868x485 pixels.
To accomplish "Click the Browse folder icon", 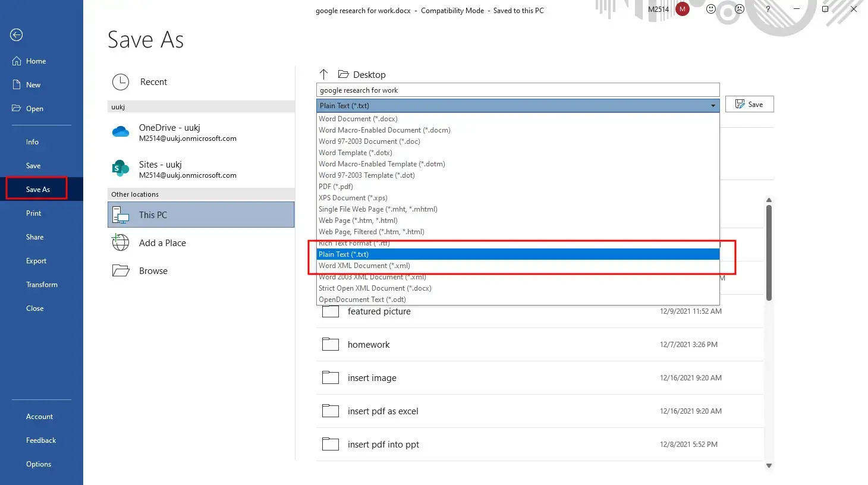I will coord(121,271).
